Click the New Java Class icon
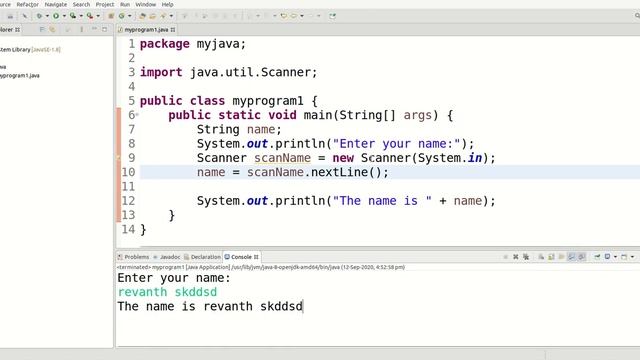This screenshot has width=640, height=360. 122,16
